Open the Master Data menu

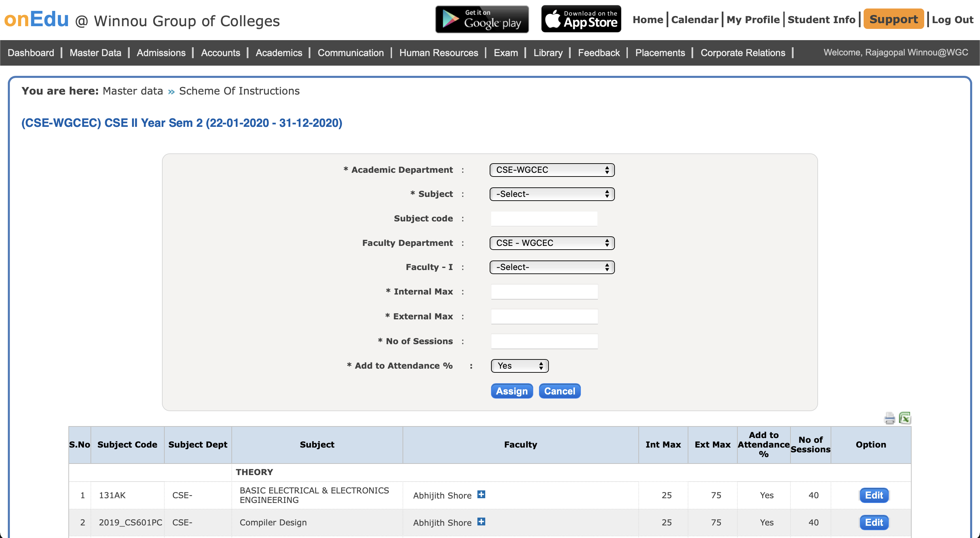pos(95,53)
